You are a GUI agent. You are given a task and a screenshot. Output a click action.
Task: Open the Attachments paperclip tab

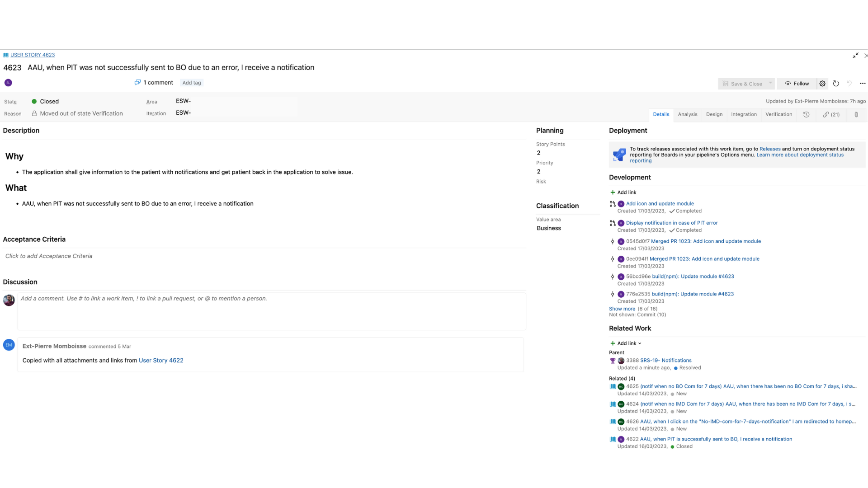point(856,115)
